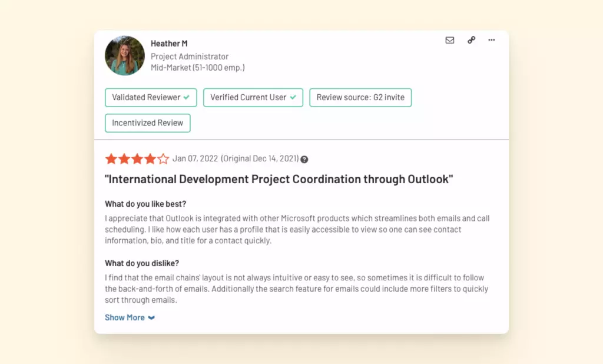Click the Review source: G2 invite badge
Image resolution: width=603 pixels, height=364 pixels.
360,97
